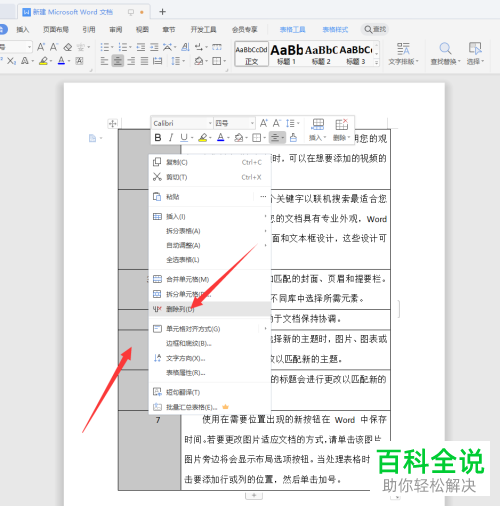Open the 表格工具 ribbon tab
The width and height of the screenshot is (500, 506).
pos(292,30)
